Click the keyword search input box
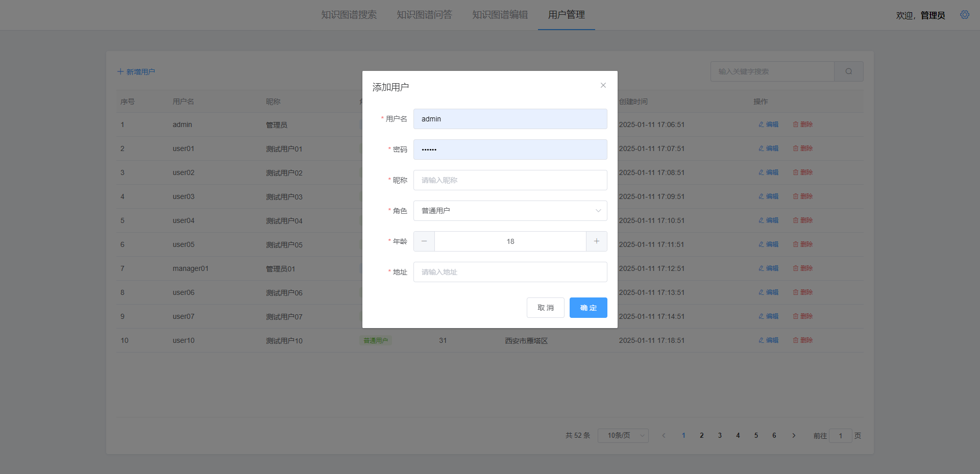Screen dimensions: 980x474 click(772, 71)
